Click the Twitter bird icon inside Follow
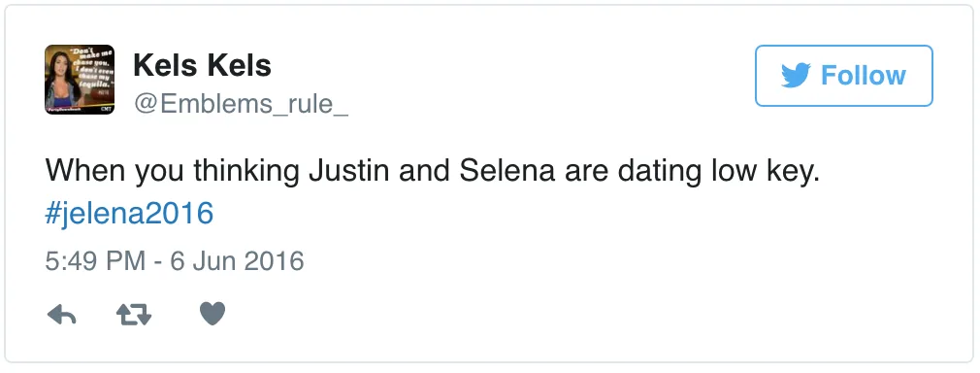Viewport: 980px width, 373px height. pyautogui.click(x=796, y=75)
